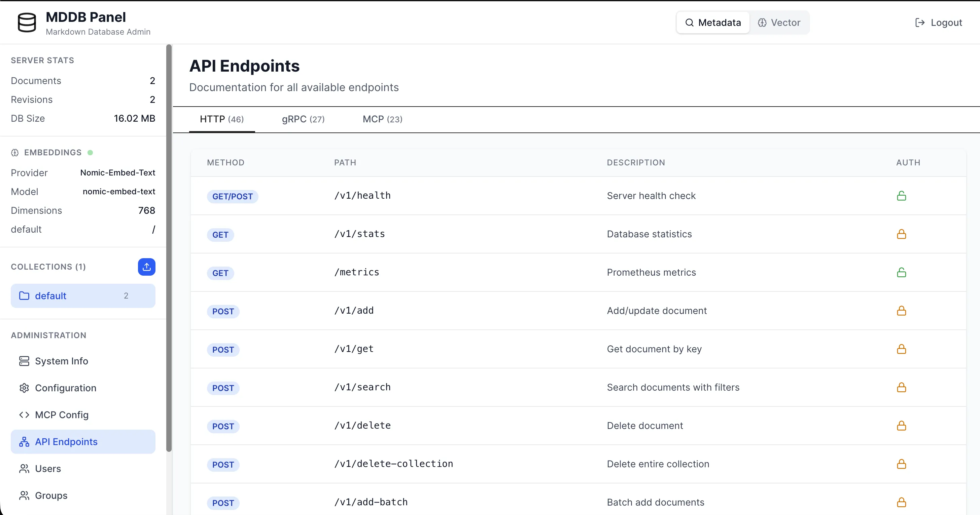Open the MCP endpoints tab

click(x=382, y=119)
